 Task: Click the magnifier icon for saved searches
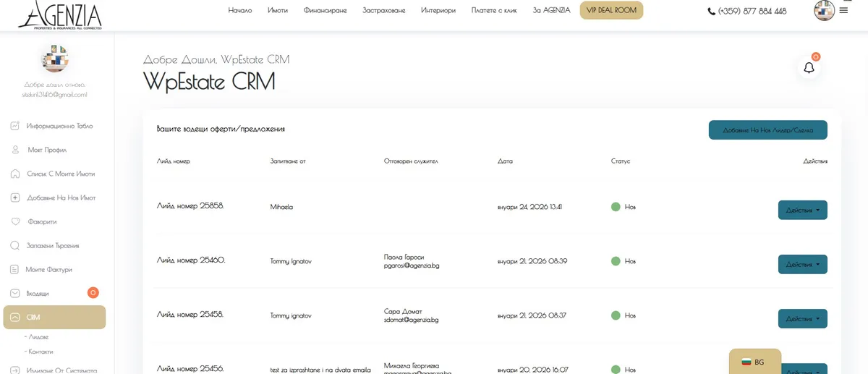pyautogui.click(x=15, y=245)
